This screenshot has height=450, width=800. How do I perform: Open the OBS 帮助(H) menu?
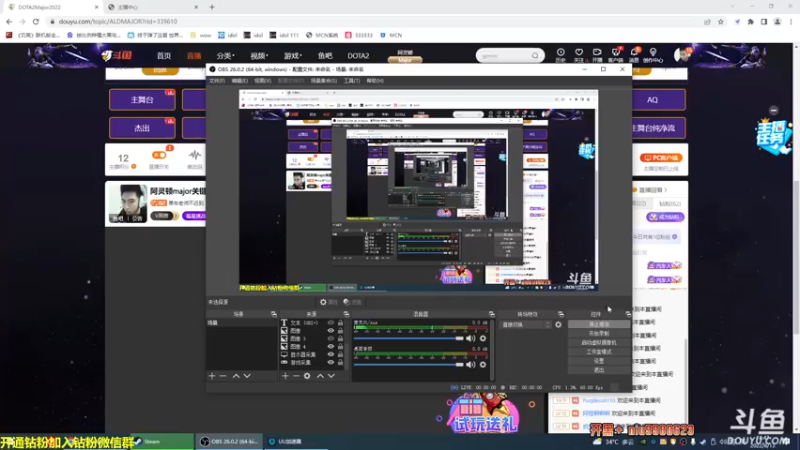[x=375, y=81]
